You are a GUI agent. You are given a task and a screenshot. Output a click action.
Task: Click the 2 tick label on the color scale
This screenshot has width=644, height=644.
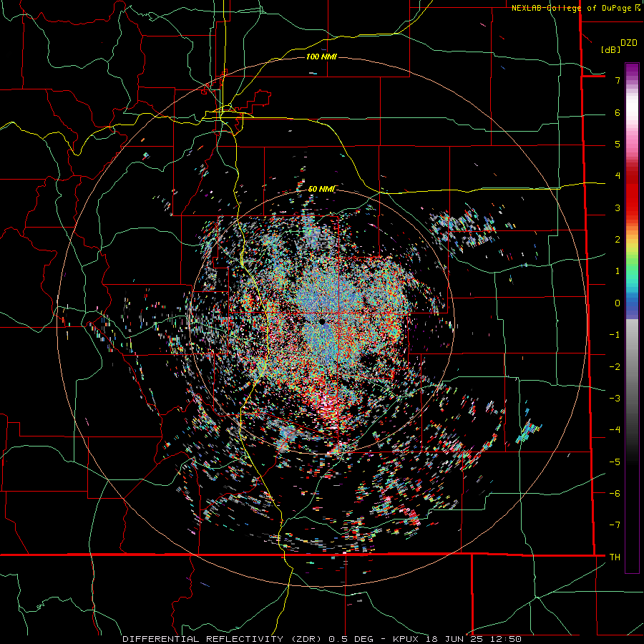[x=618, y=240]
